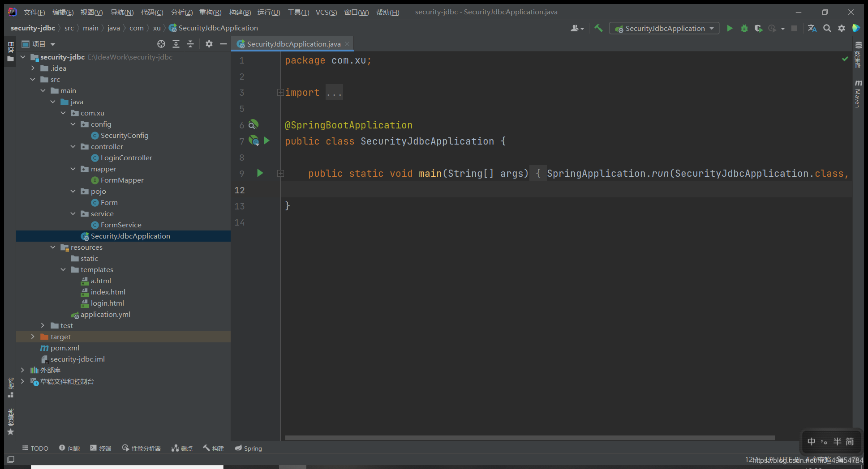Collapse the src folder
Screen dimensions: 868x469
tap(33, 79)
